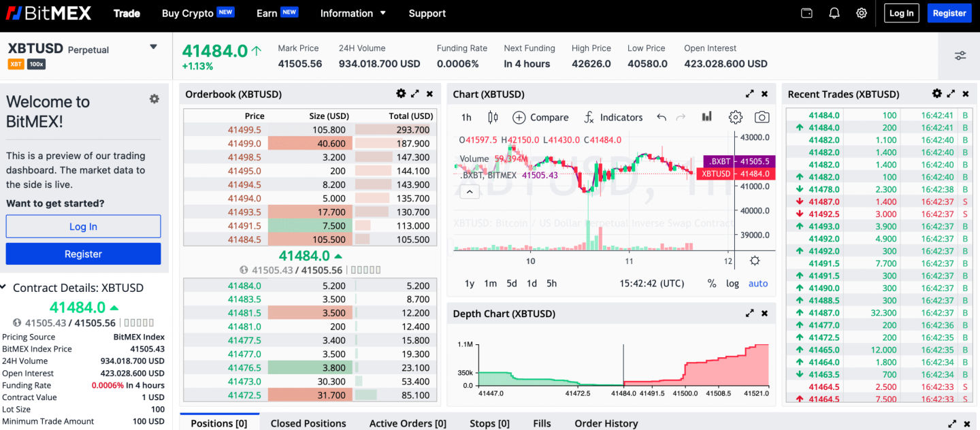The height and width of the screenshot is (430, 980).
Task: Set chart range to 5d
Action: pos(511,284)
